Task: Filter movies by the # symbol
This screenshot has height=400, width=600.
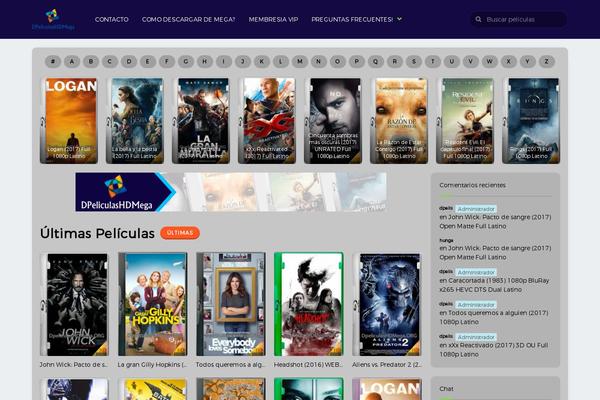Action: coord(53,61)
